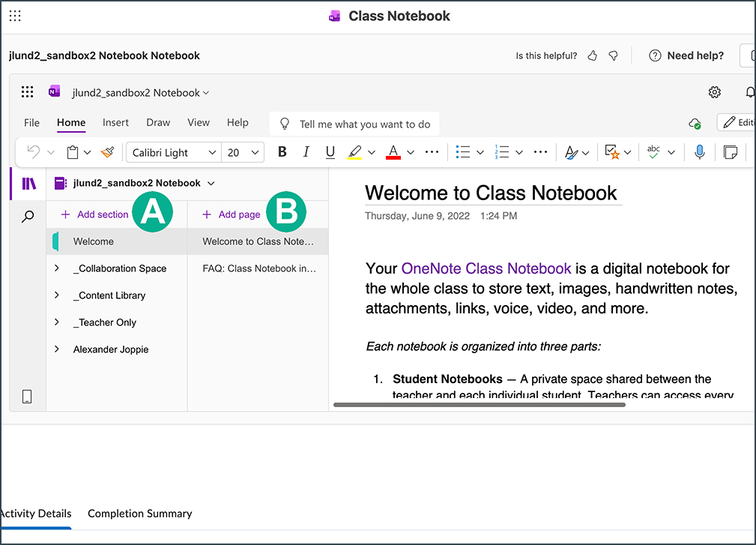756x545 pixels.
Task: Open the Draw ribbon tab
Action: point(158,122)
